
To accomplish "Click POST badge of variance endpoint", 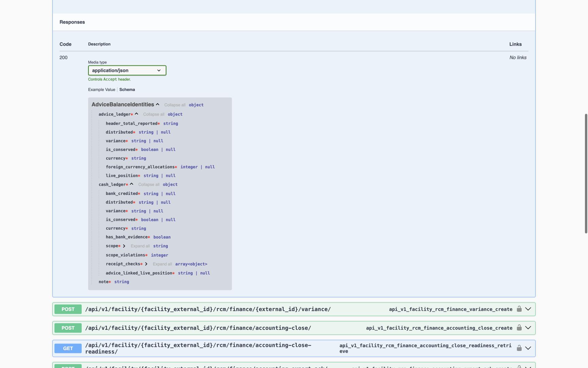I will (68, 309).
